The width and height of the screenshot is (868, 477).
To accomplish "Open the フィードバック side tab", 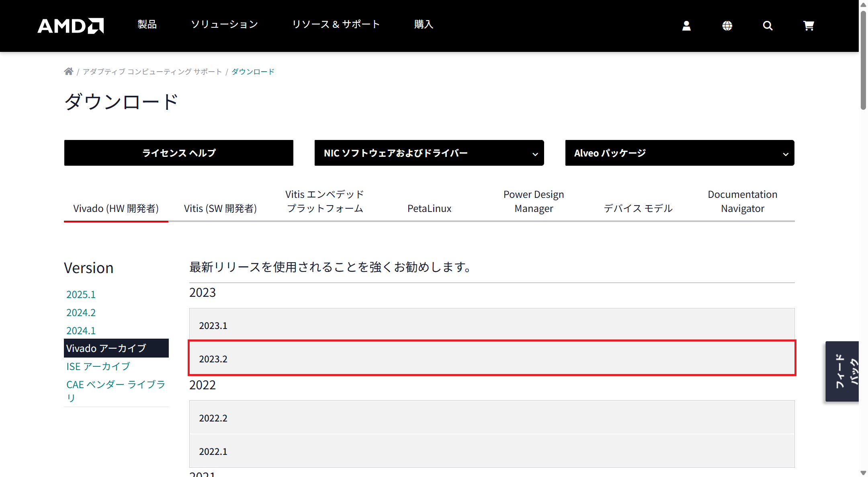I will pos(842,371).
